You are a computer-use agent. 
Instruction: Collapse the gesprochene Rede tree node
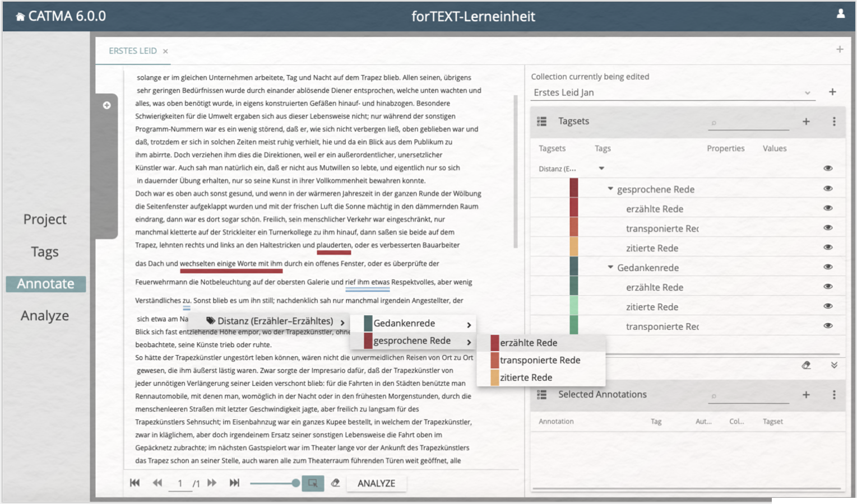coord(610,189)
